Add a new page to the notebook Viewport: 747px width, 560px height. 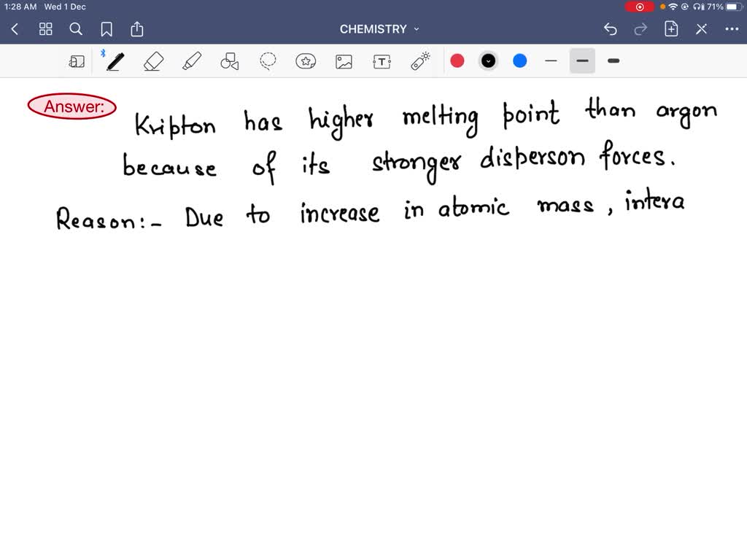pos(671,29)
